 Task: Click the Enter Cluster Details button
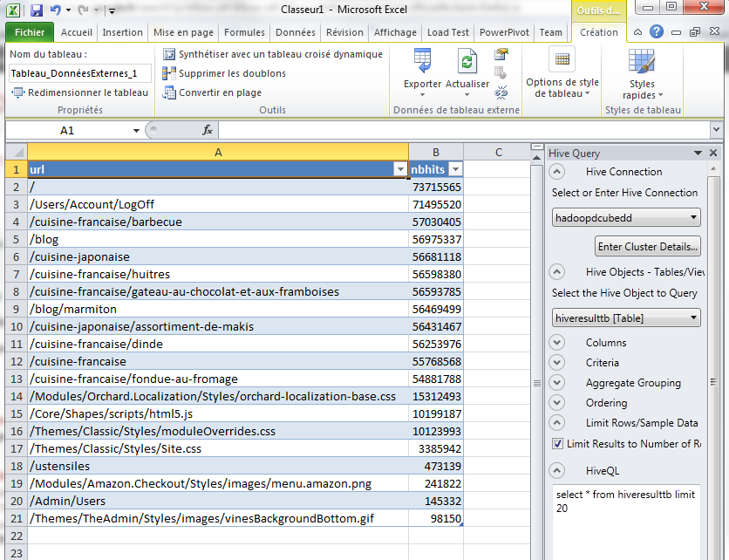[x=648, y=247]
